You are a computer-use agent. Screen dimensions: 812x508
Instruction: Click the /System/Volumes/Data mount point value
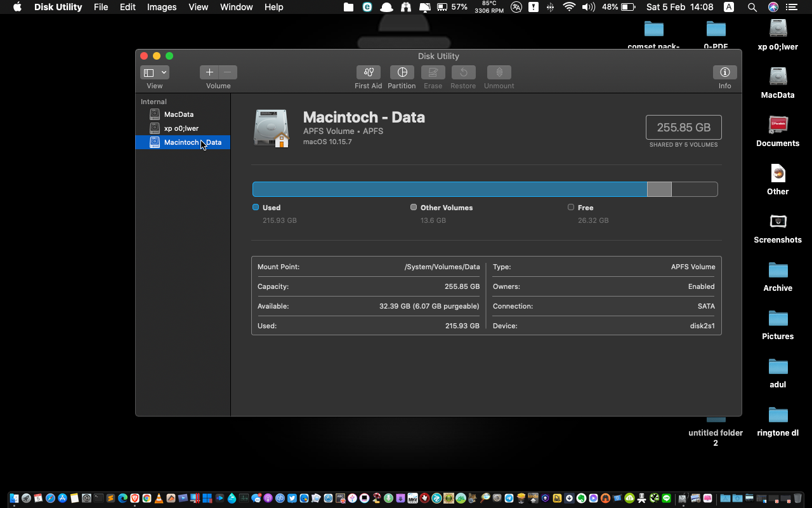click(442, 267)
